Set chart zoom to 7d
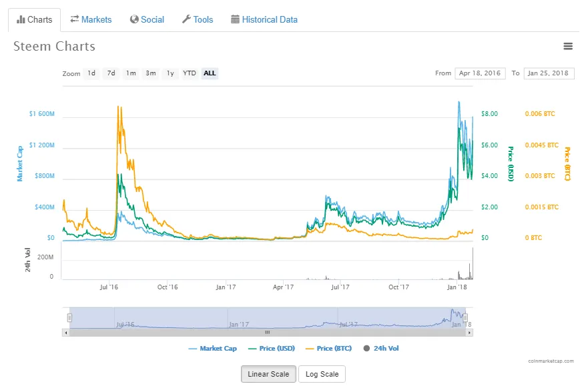The image size is (584, 392). point(111,73)
